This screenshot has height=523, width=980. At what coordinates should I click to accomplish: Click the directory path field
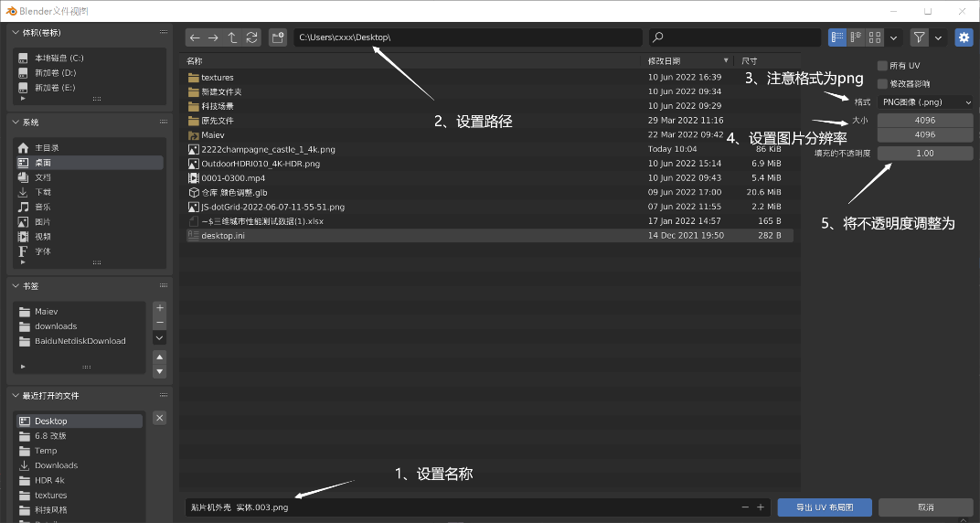pos(468,38)
